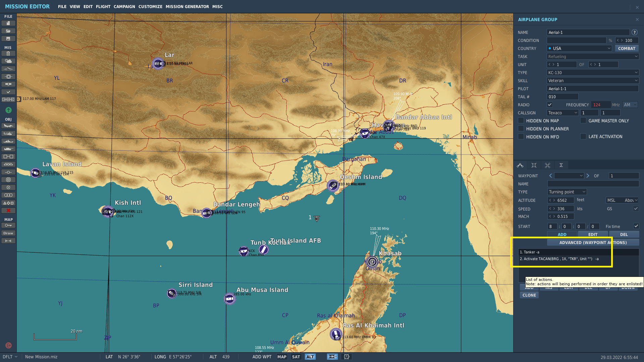The width and height of the screenshot is (644, 362).
Task: Open the FILE menu in menu bar
Action: tap(62, 6)
